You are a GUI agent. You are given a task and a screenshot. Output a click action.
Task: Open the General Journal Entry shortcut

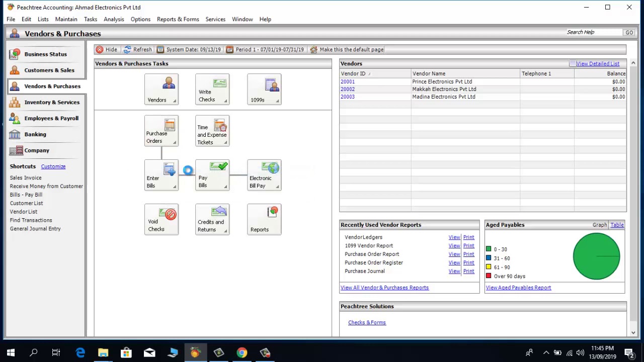click(35, 229)
